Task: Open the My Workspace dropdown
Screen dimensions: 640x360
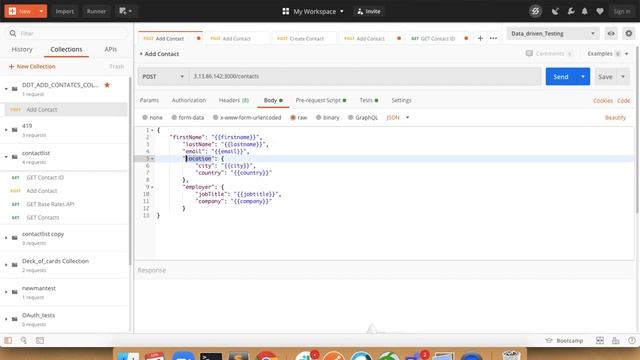Action: coord(313,11)
